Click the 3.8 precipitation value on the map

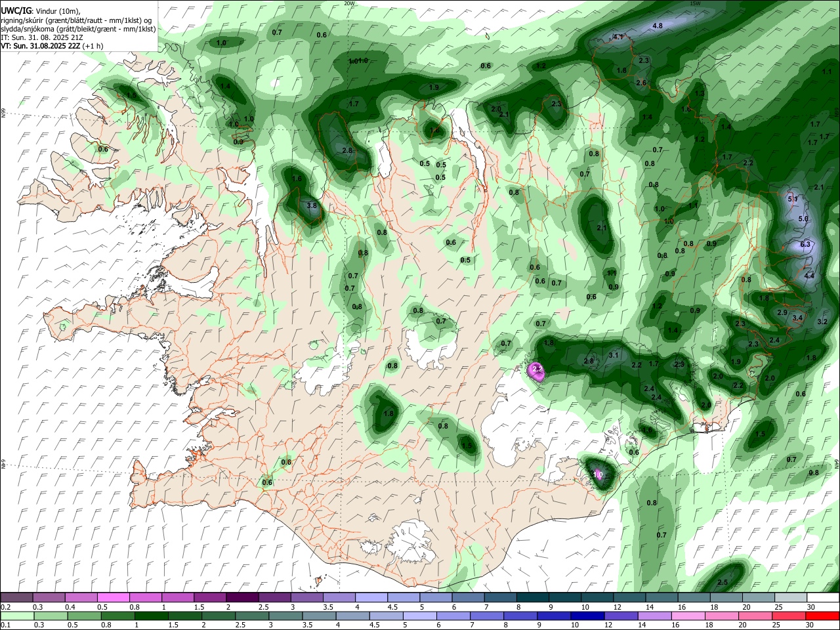click(312, 205)
